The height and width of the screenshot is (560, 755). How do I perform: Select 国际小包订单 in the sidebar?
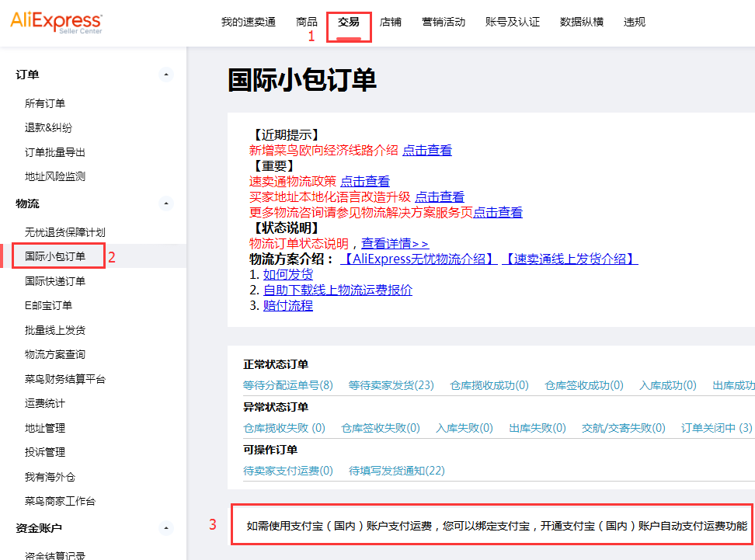point(55,256)
